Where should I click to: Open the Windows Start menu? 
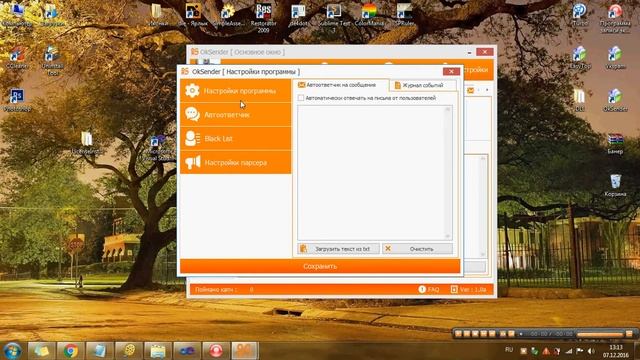12,351
